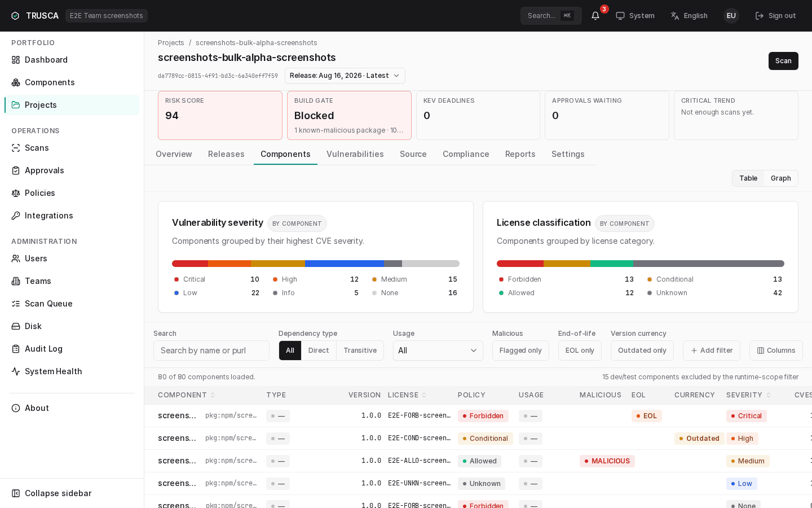Click the Collapse sidebar icon
This screenshot has width=812, height=508.
click(x=16, y=493)
